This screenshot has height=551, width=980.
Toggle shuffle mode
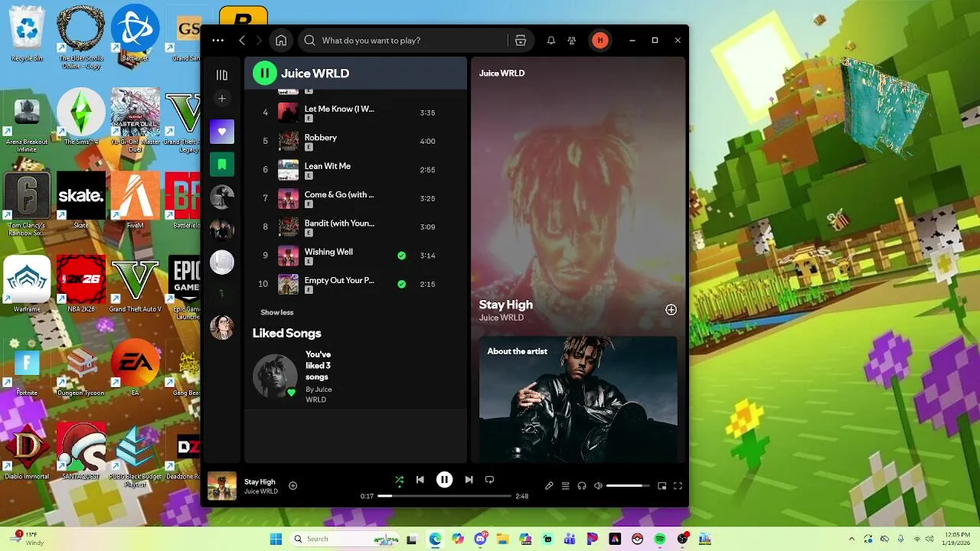399,480
